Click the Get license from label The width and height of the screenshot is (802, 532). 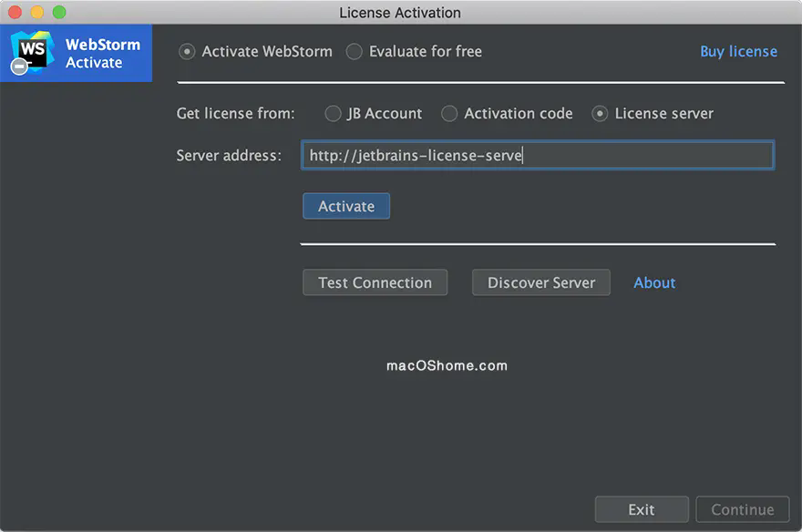[235, 114]
